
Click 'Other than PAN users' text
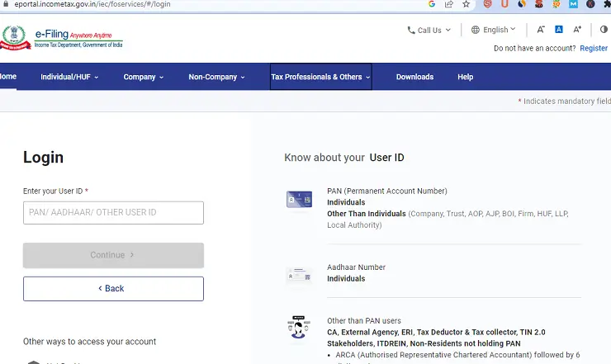pos(364,321)
